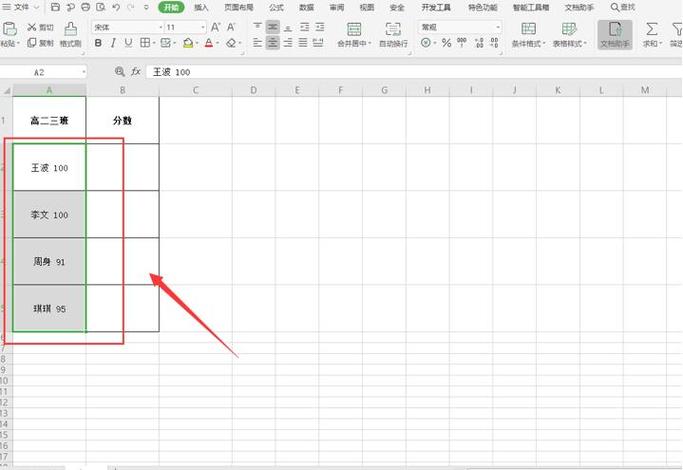The height and width of the screenshot is (470, 683).
Task: Click the Merge and Center (合并居中) icon
Action: tap(354, 29)
